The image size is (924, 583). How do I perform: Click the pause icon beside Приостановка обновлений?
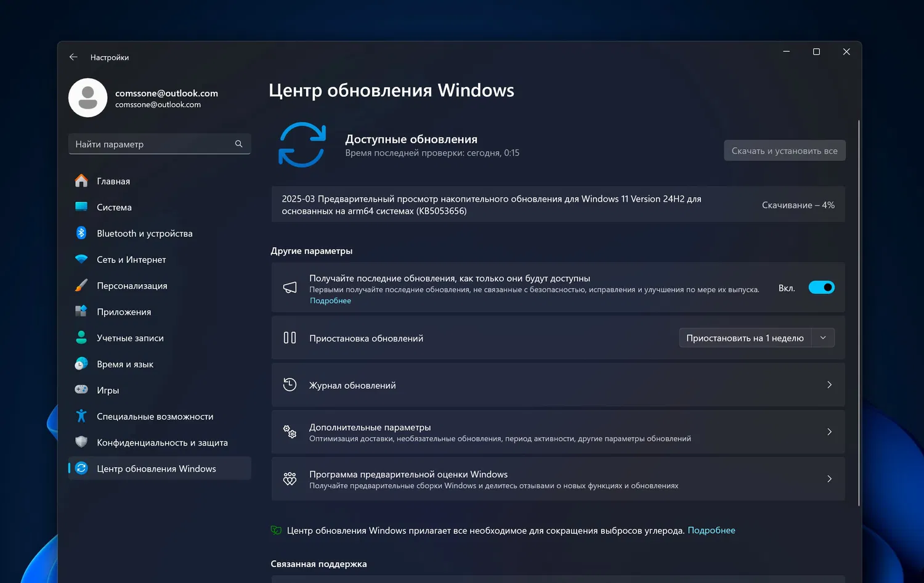click(x=290, y=338)
